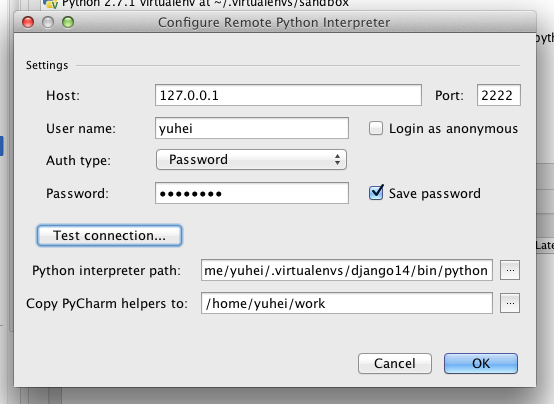Cancel the remote interpreter configuration
This screenshot has height=404, width=554.
click(x=395, y=363)
